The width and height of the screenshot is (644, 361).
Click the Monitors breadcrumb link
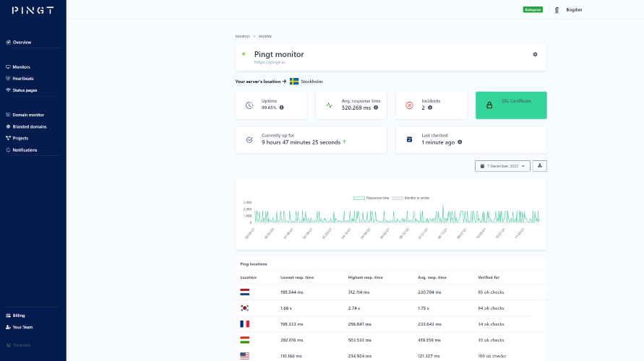[242, 36]
